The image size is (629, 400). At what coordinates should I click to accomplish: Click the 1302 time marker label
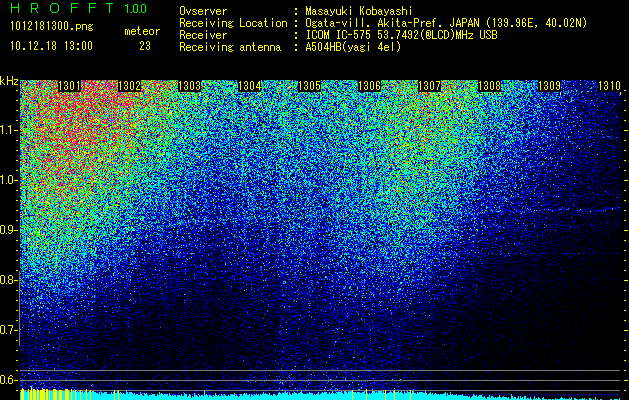coord(130,86)
